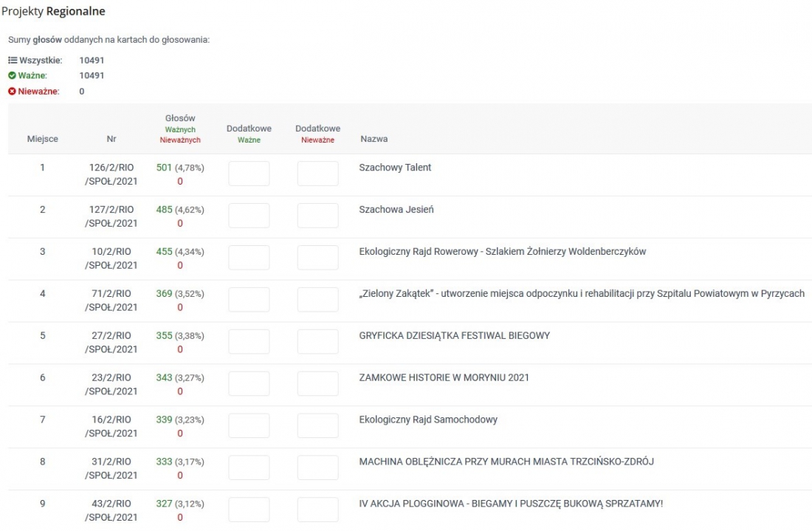The image size is (812, 531).
Task: Click Dodatkowe Nieważne input for Ekologiczny Rajd Samochodowy
Action: pos(317,426)
